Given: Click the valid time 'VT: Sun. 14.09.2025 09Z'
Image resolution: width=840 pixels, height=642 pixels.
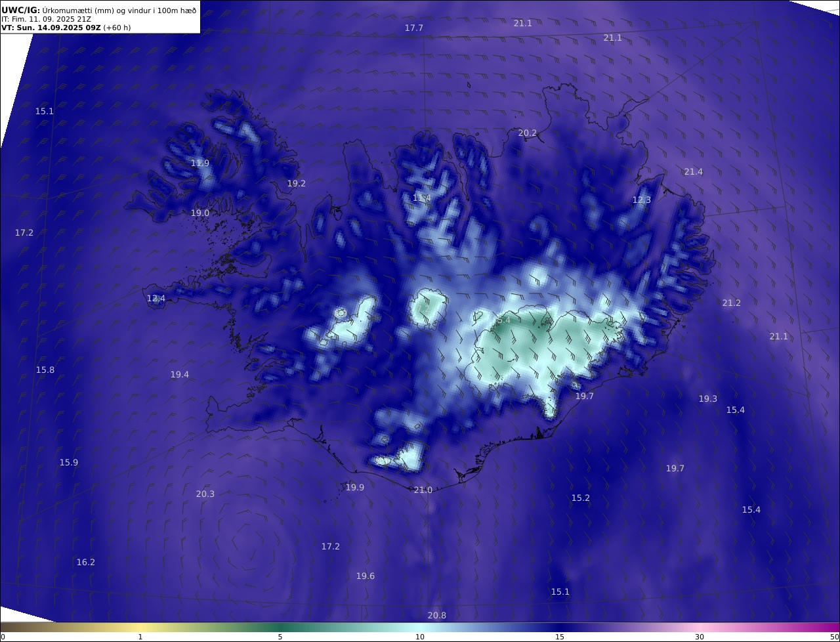Looking at the screenshot, I should [51, 28].
